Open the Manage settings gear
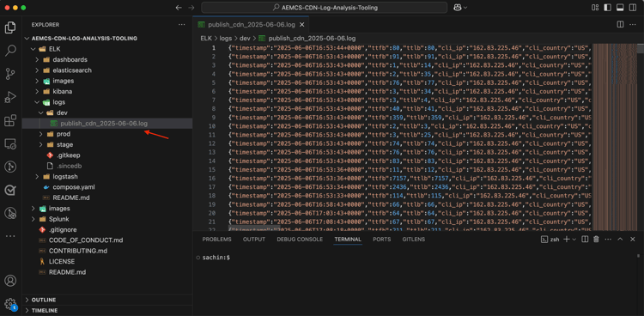The height and width of the screenshot is (316, 644). click(10, 304)
